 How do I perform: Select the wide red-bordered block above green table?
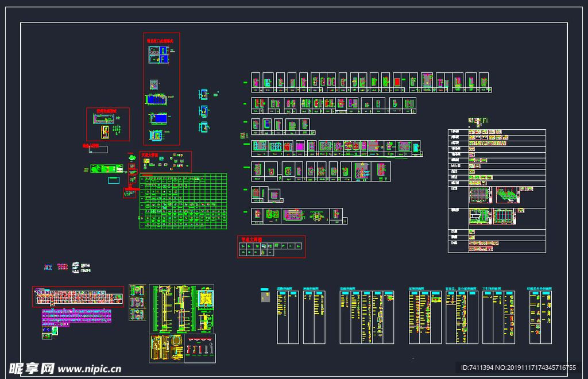[x=166, y=162]
